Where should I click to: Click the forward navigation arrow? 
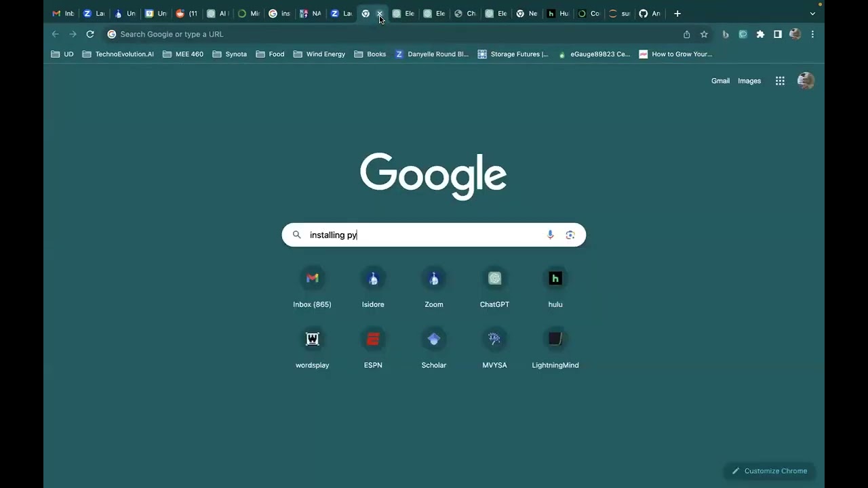point(73,34)
